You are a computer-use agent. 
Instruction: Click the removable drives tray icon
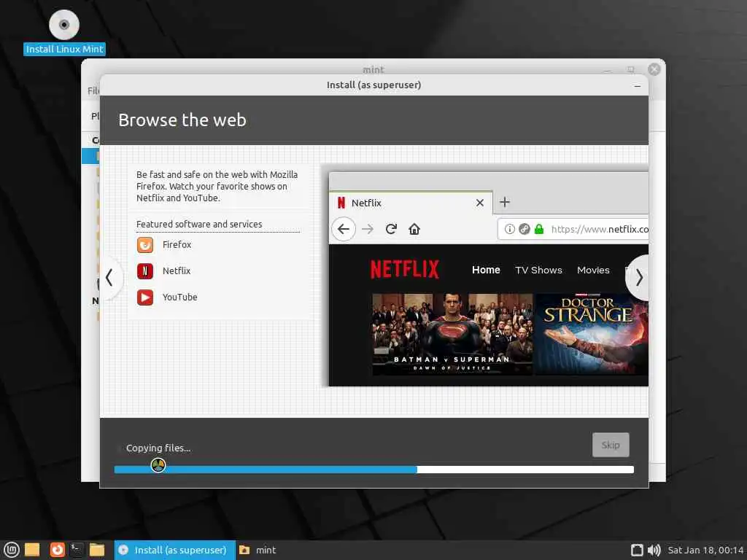637,550
